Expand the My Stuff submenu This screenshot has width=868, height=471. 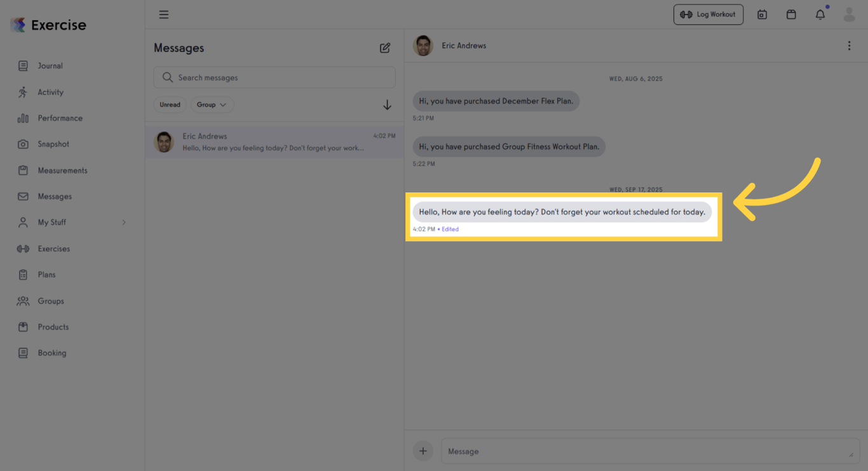coord(51,222)
